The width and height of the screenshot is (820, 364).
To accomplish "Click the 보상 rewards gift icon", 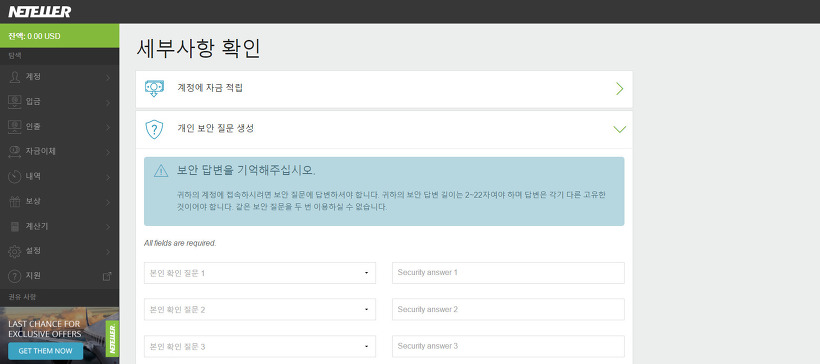I will click(x=15, y=201).
